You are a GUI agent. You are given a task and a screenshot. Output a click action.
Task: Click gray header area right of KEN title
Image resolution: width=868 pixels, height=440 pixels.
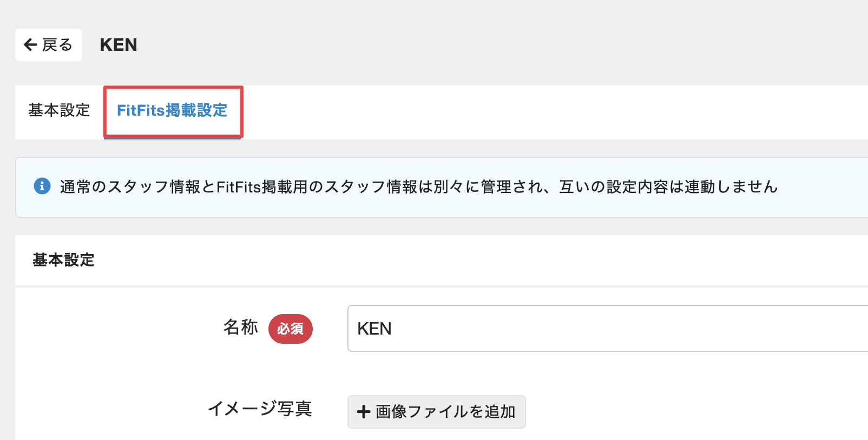(x=487, y=45)
